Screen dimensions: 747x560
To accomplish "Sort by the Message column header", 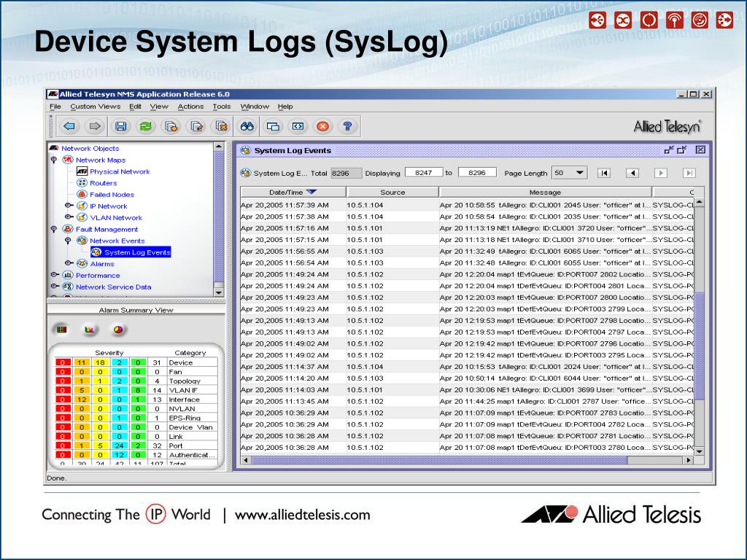I will click(x=546, y=192).
